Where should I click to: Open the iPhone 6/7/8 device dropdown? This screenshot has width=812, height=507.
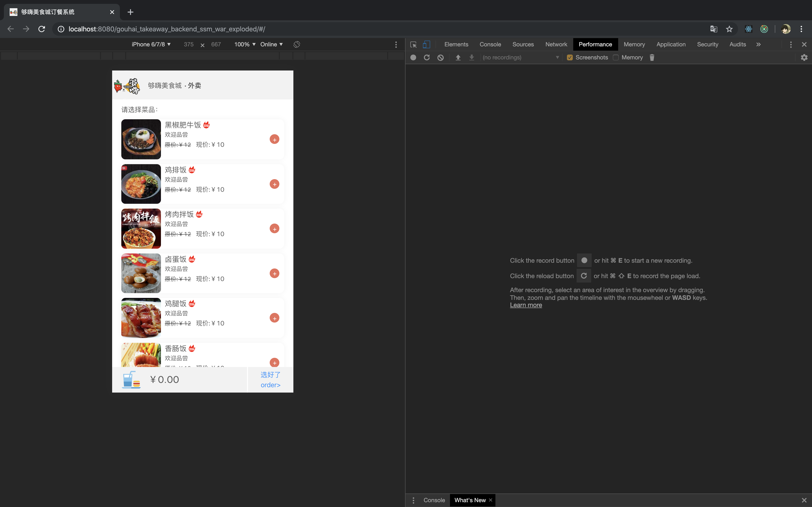pyautogui.click(x=151, y=45)
